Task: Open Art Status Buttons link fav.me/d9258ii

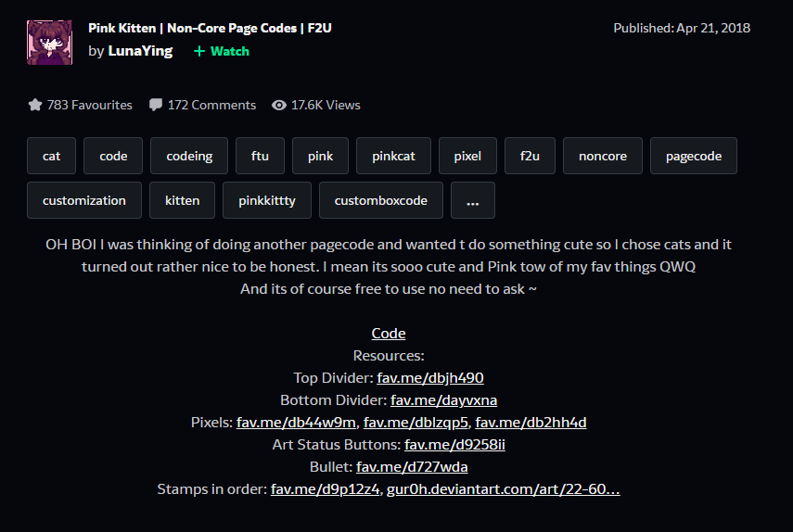Action: pos(454,445)
